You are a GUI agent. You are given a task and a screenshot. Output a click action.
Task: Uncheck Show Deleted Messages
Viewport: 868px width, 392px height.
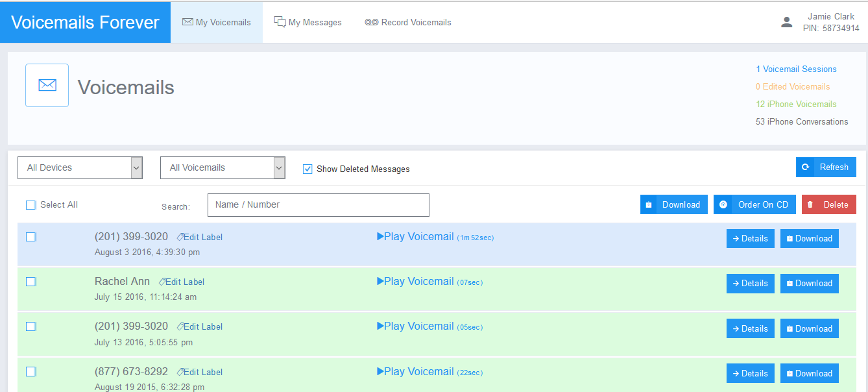click(x=307, y=169)
